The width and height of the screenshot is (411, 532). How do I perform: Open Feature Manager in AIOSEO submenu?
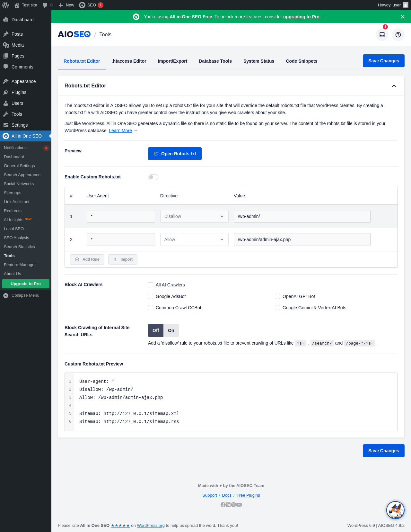point(20,265)
